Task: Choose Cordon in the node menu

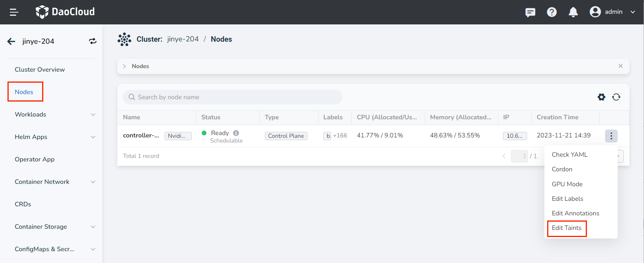Action: pos(562,169)
